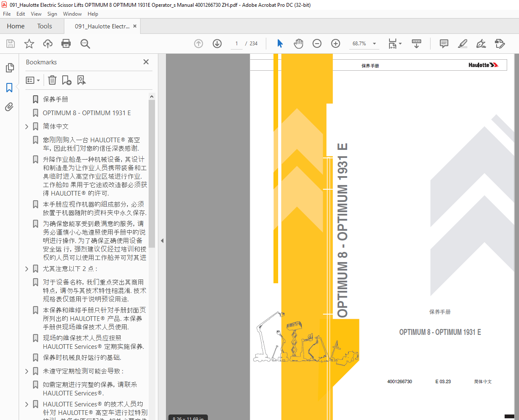
Task: Click the cloud upload icon
Action: [x=48, y=44]
